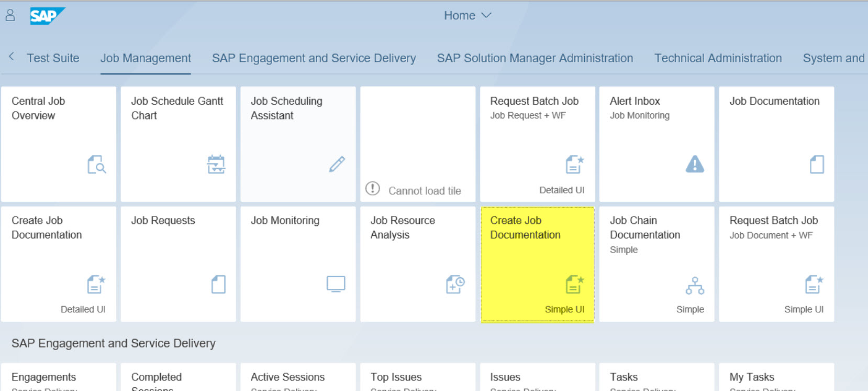Open the Job Schedule Gantt Chart tile
The height and width of the screenshot is (391, 868).
tap(179, 144)
